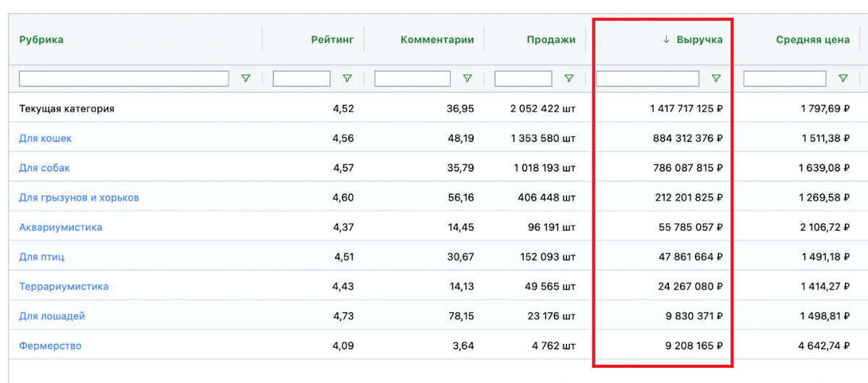Sort by the Комментарии column header
Image resolution: width=868 pixels, height=383 pixels.
click(437, 40)
